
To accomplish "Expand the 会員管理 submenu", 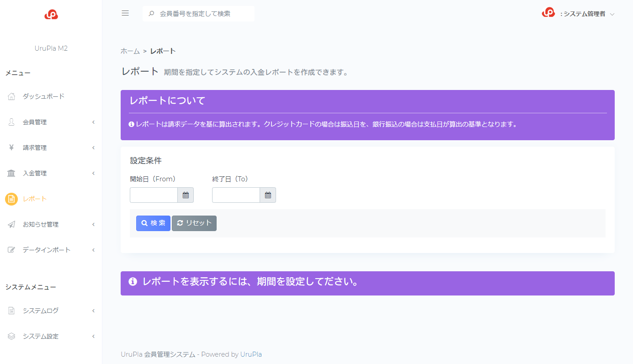I will (x=93, y=122).
